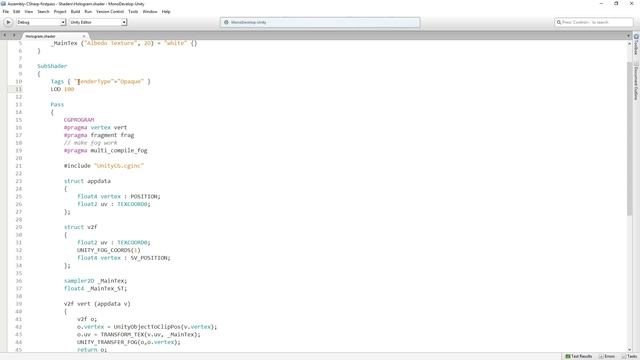Click UNITY_FOG_COORDS(1) line

109,250
